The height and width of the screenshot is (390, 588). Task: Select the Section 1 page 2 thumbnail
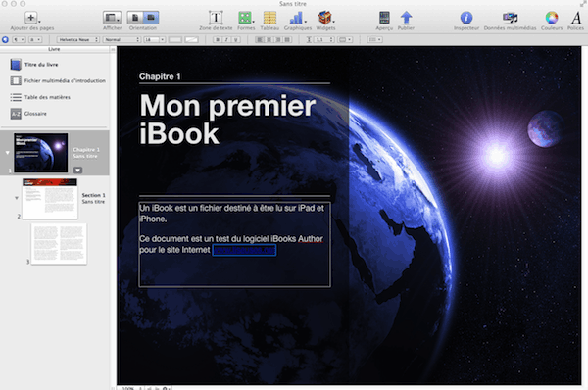click(x=50, y=199)
